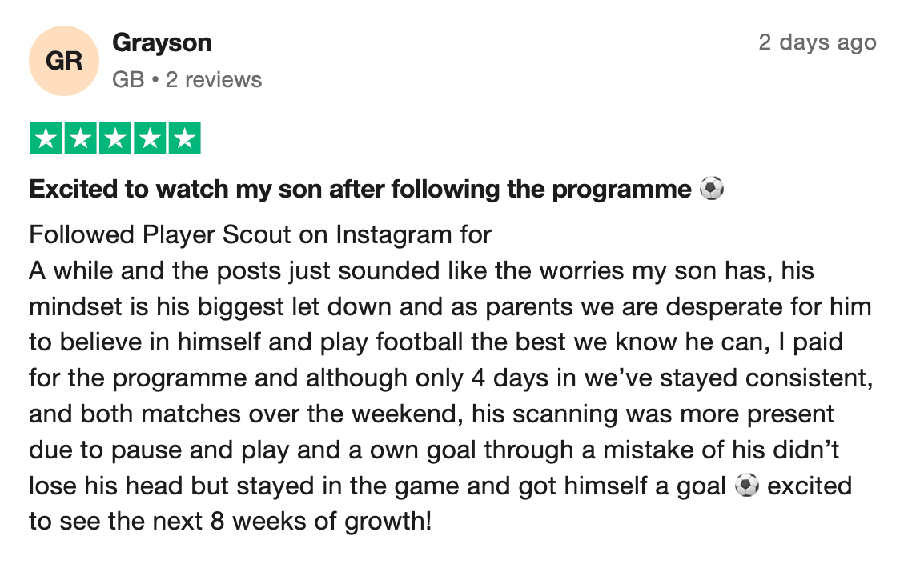Click the "2 days ago" timestamp
Image resolution: width=924 pixels, height=568 pixels.
[817, 42]
